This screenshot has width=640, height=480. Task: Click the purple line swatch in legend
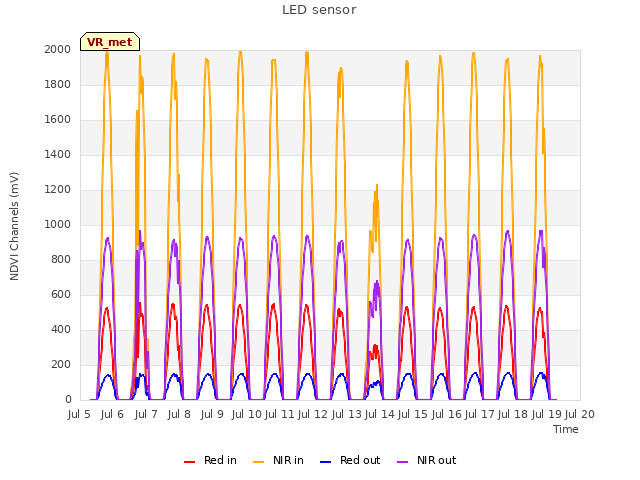tap(402, 462)
